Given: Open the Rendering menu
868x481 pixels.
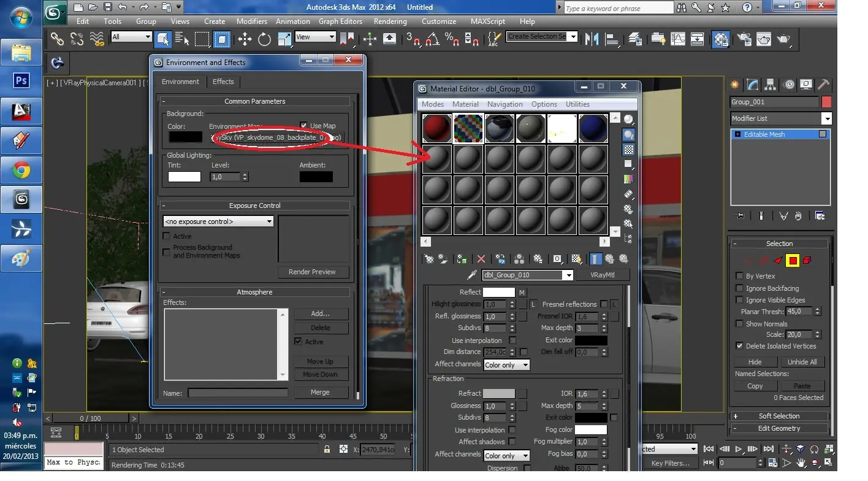Looking at the screenshot, I should pos(390,21).
